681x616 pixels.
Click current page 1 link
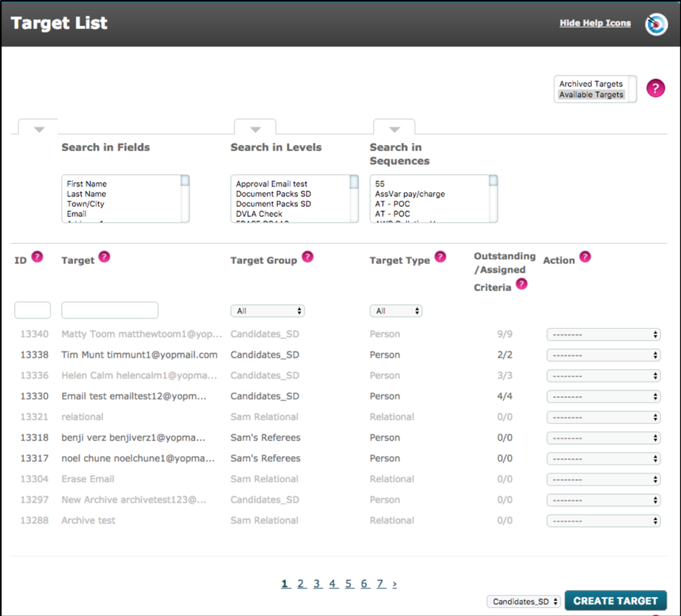[x=285, y=584]
